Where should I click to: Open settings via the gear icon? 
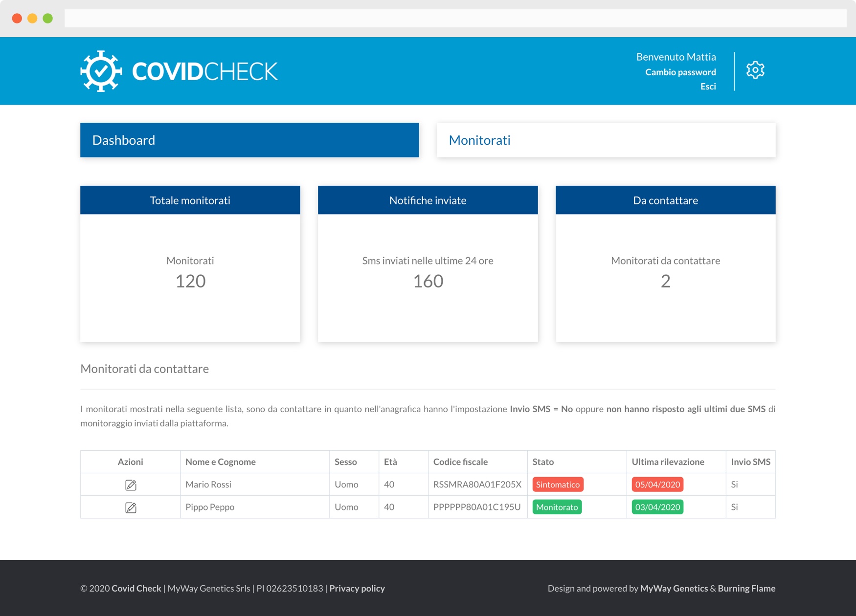[x=755, y=70]
